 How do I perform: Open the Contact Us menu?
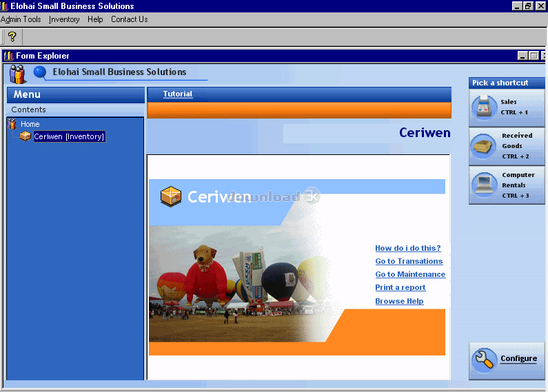pos(130,19)
